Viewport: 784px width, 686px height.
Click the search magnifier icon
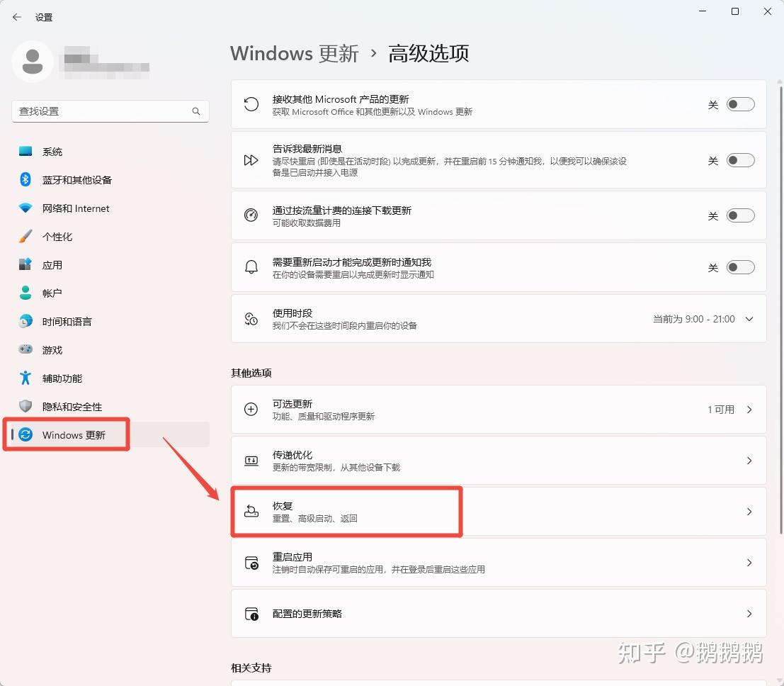196,111
